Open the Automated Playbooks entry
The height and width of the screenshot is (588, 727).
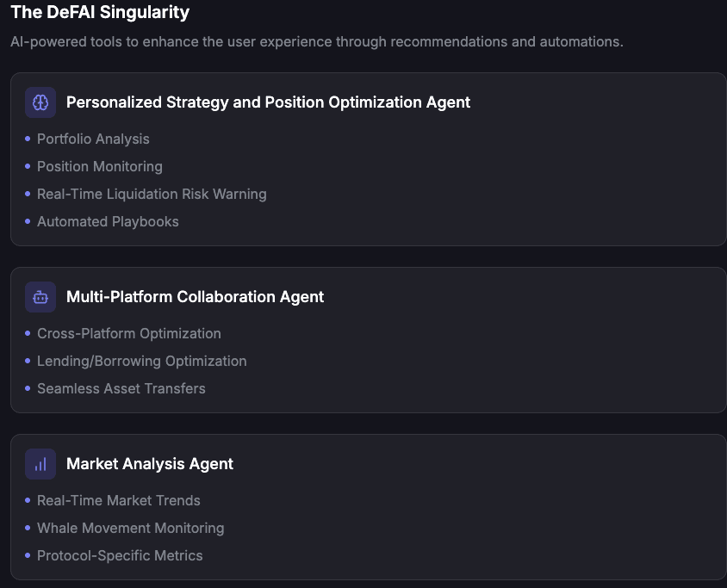(x=108, y=221)
